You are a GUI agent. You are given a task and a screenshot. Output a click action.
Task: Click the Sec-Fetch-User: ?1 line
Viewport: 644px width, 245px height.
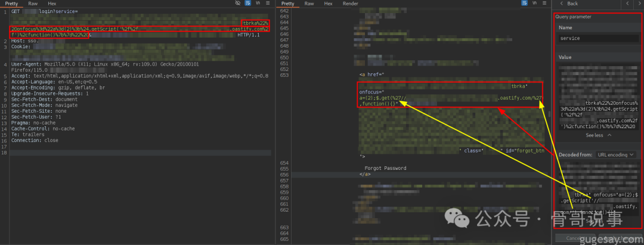36,117
